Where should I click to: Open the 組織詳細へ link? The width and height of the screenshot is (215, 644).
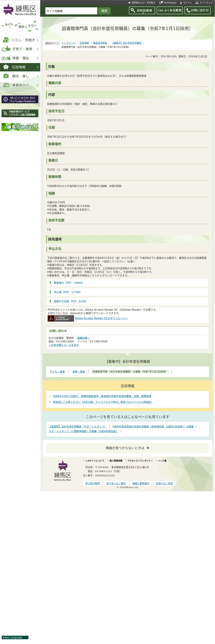[x=83, y=338]
